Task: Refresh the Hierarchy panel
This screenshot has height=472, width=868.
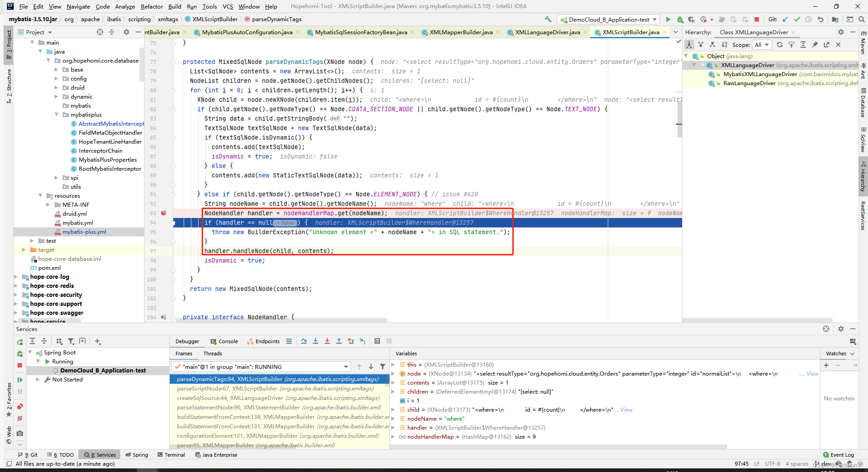Action: [x=780, y=45]
